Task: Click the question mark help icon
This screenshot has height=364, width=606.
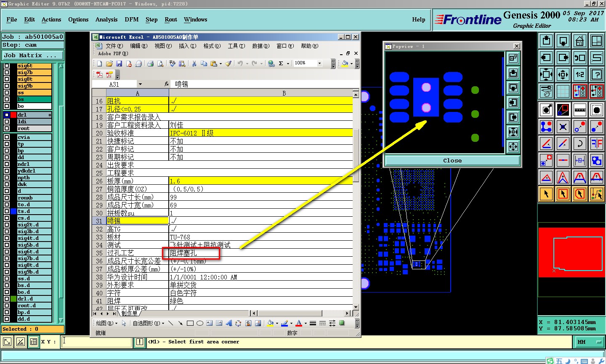Action: (597, 74)
